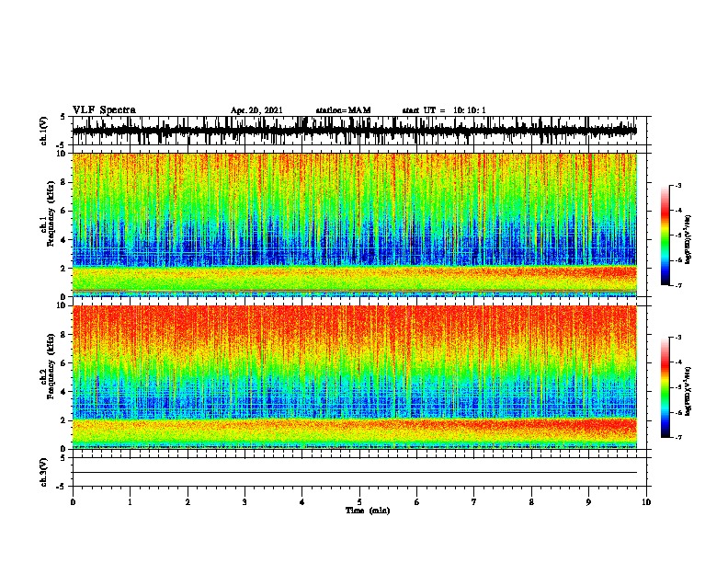This screenshot has width=728, height=563.
Task: Click time axis tick label "4"
Action: [x=301, y=502]
